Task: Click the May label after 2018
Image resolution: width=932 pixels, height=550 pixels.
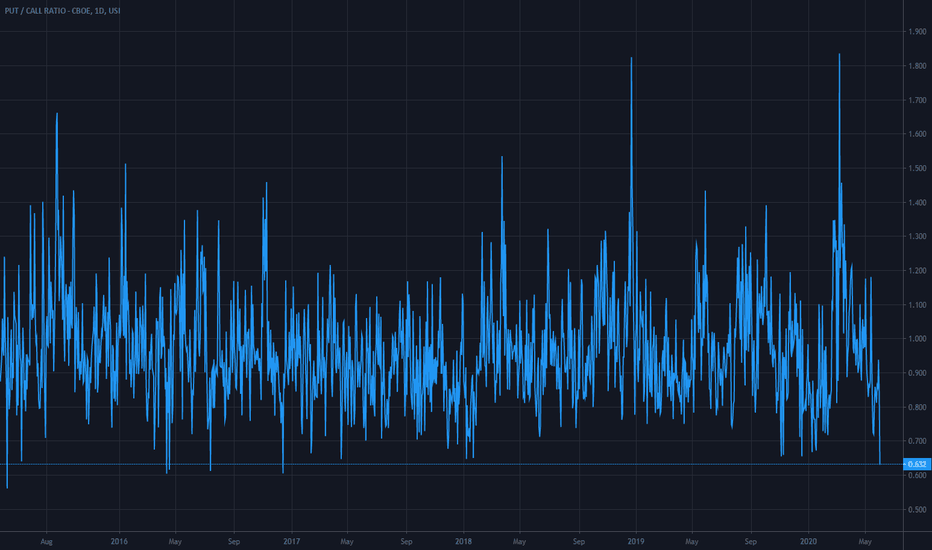Action: click(x=519, y=542)
